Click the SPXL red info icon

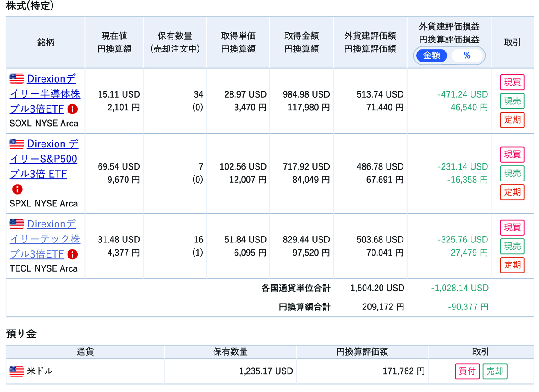pyautogui.click(x=17, y=189)
